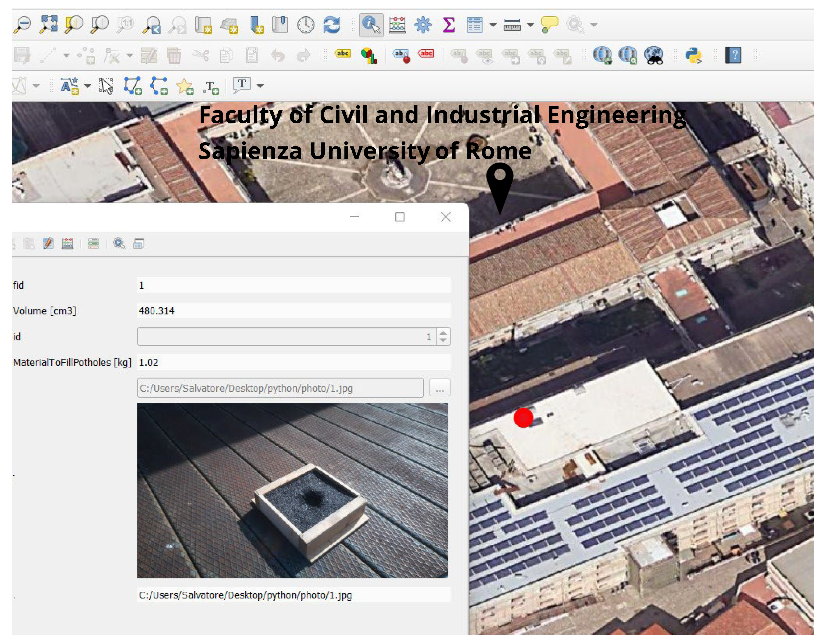Open the Field Calculator
820x644 pixels.
coord(397,25)
